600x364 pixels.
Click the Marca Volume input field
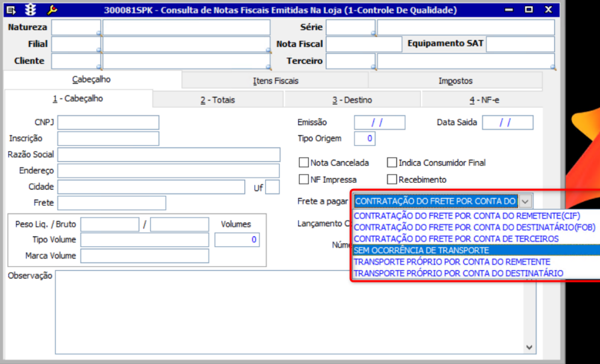point(145,256)
